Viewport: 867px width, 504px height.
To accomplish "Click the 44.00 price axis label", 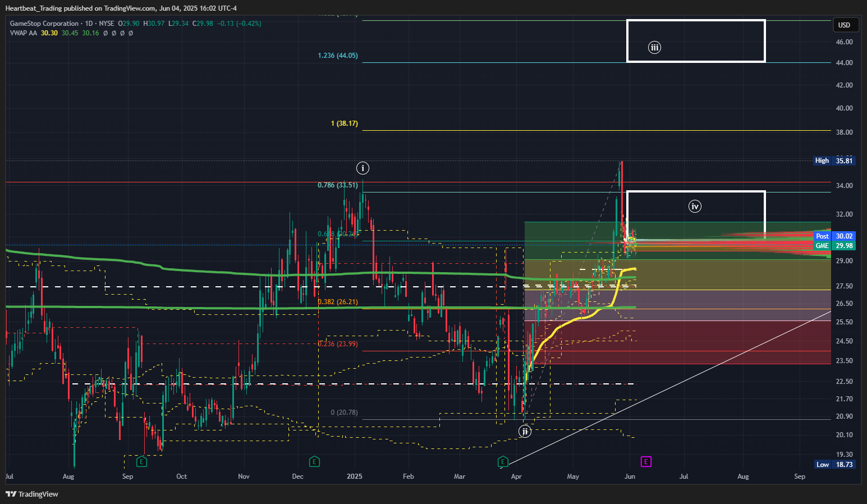I will 844,63.
